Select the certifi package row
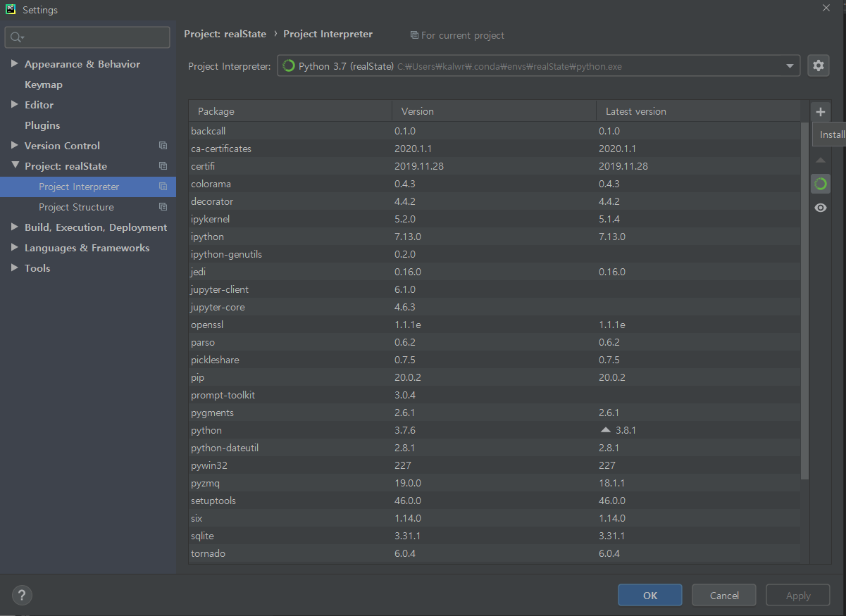This screenshot has width=846, height=616. click(494, 166)
